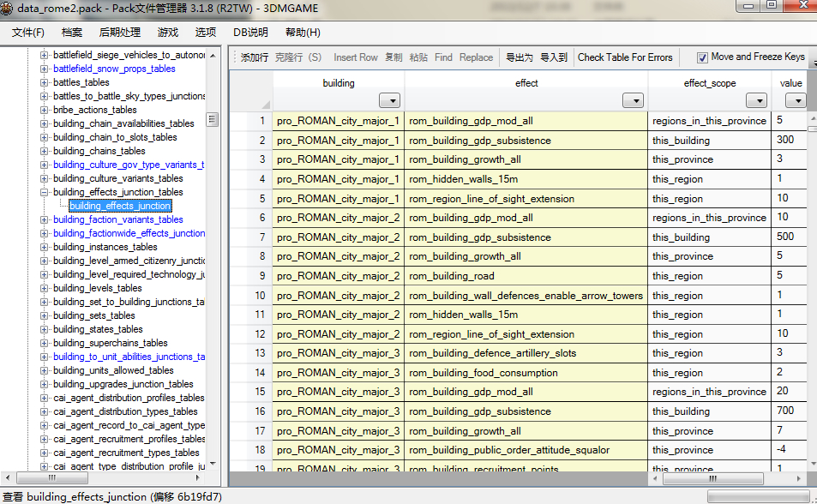The width and height of the screenshot is (817, 504).
Task: Click the value cell showing 300
Action: click(789, 141)
